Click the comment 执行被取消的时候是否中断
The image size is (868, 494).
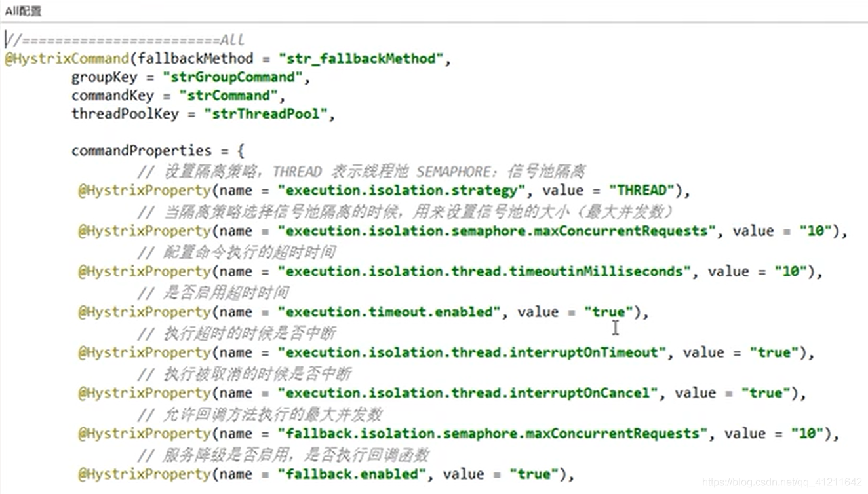245,375
